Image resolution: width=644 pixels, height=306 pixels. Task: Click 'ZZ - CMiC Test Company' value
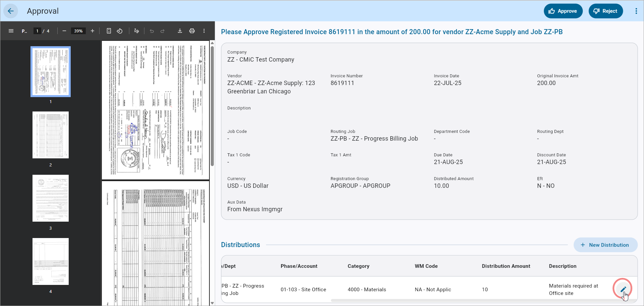[x=261, y=60]
